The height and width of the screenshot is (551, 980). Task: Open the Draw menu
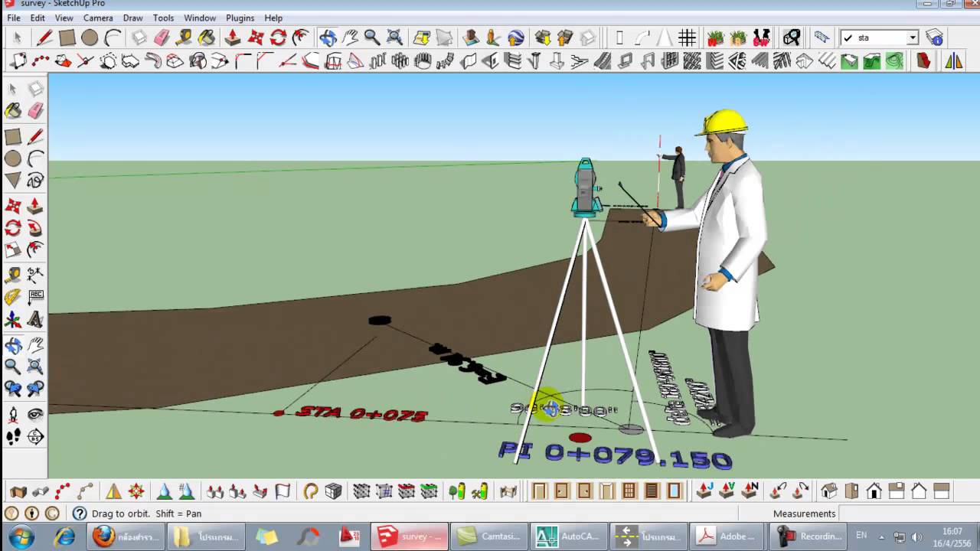pos(133,18)
